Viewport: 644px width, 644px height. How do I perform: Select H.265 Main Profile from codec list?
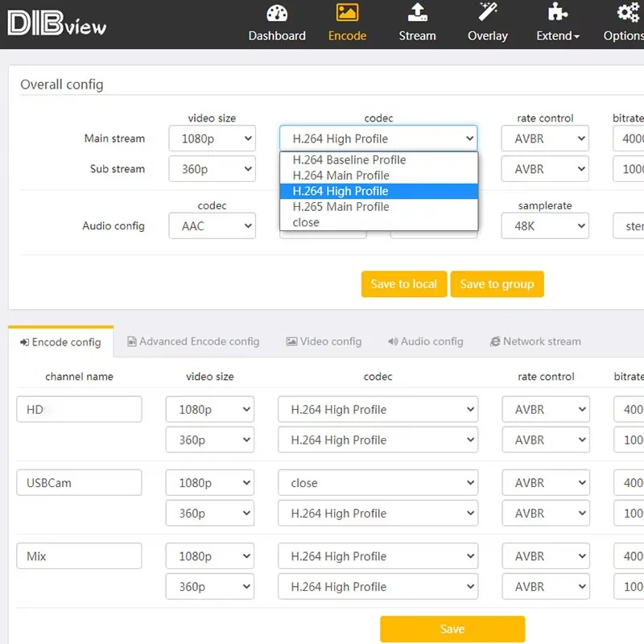(341, 207)
